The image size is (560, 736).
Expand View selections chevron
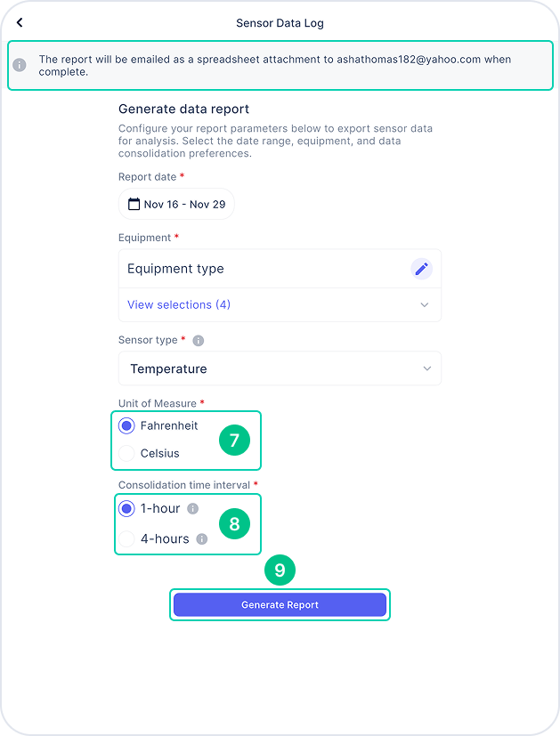(x=425, y=305)
